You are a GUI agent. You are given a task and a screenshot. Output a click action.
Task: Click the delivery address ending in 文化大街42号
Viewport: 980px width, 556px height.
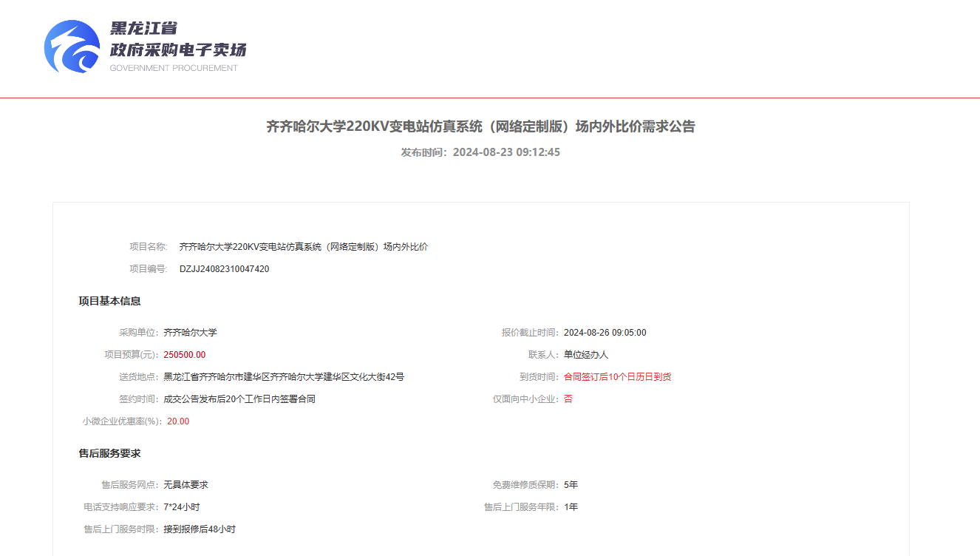[284, 377]
